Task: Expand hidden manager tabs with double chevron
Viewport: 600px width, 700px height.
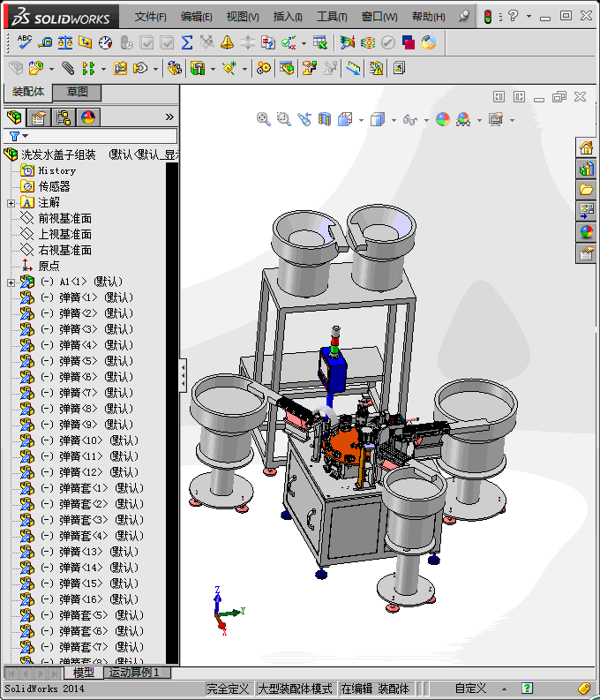Action: pos(169,117)
